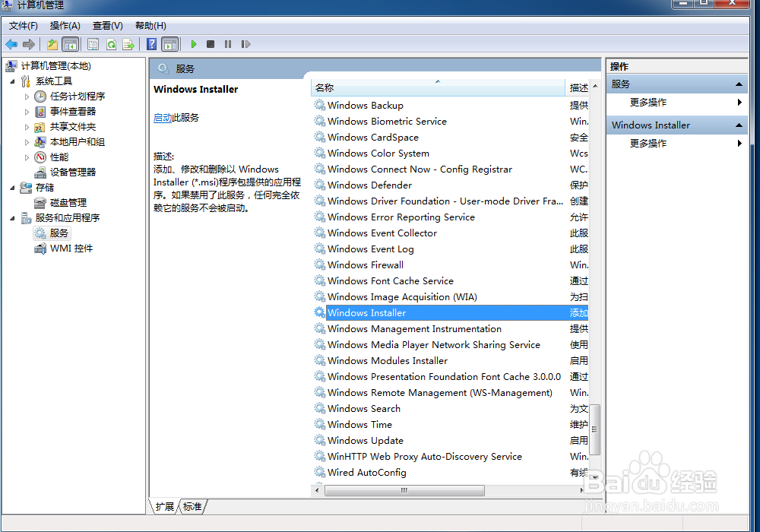Image resolution: width=760 pixels, height=532 pixels.
Task: Select 计算机管理(本地) root node
Action: [55, 66]
